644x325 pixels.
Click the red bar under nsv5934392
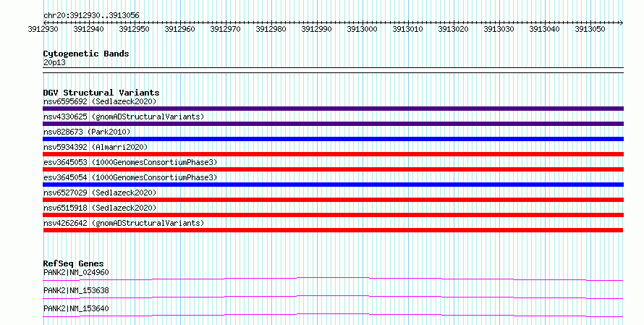pyautogui.click(x=333, y=154)
